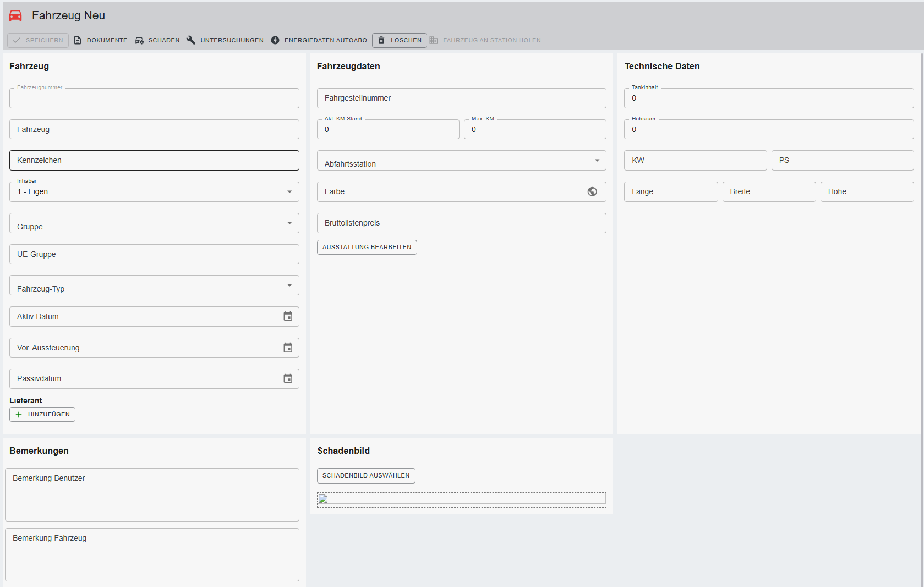Expand the Fahrzeug-Typ dropdown

tap(289, 285)
